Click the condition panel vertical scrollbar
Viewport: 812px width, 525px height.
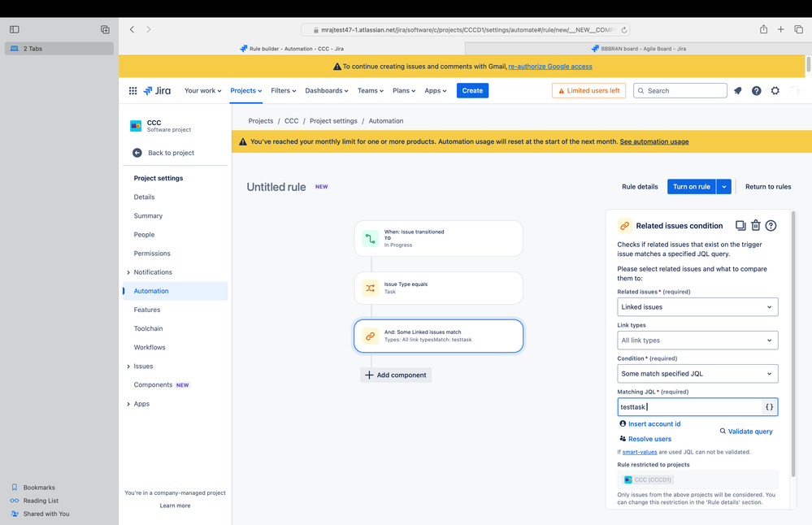(792, 343)
